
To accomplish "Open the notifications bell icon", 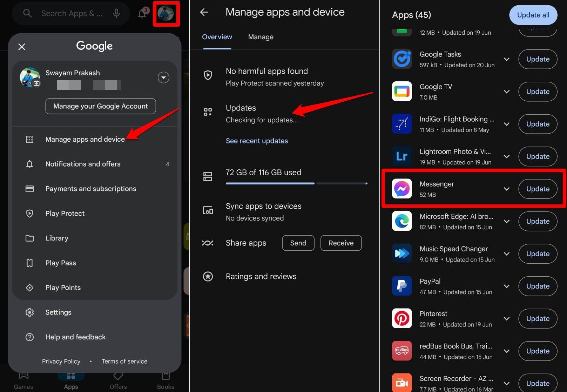I will (142, 13).
